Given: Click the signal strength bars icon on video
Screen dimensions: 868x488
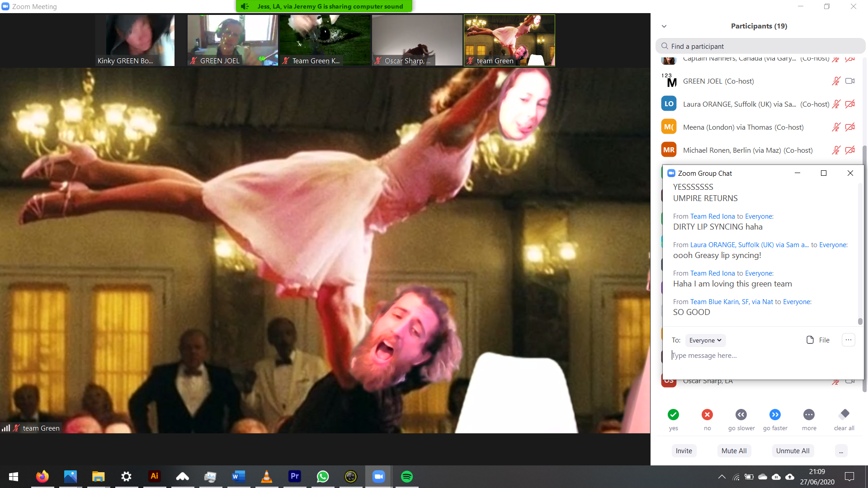Looking at the screenshot, I should click(6, 428).
